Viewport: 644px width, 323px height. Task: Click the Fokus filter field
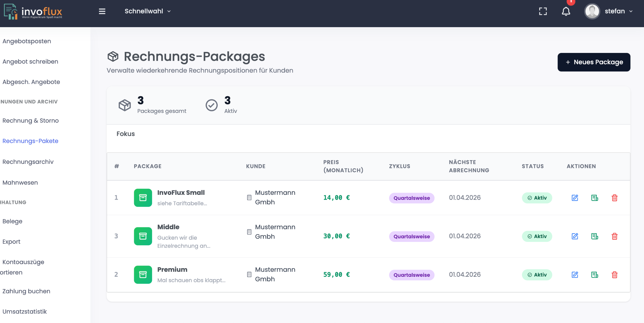[x=126, y=134]
